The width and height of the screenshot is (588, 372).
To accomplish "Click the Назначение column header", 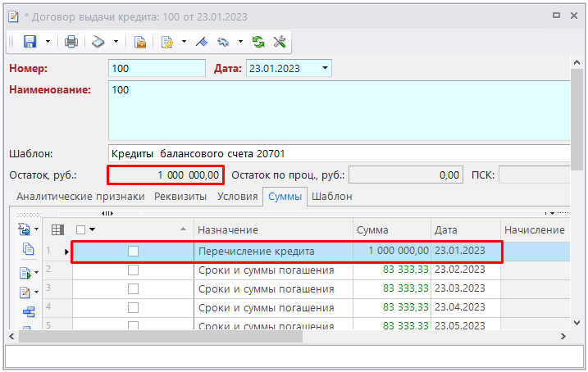I will coord(273,230).
